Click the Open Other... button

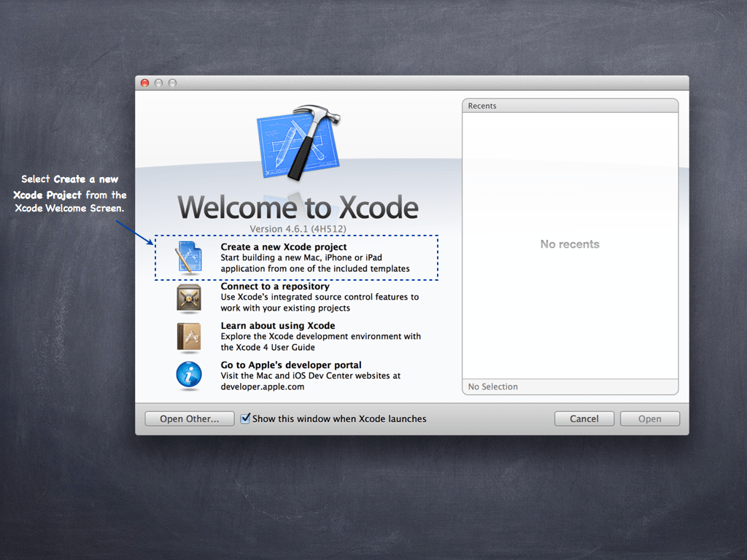pyautogui.click(x=190, y=419)
